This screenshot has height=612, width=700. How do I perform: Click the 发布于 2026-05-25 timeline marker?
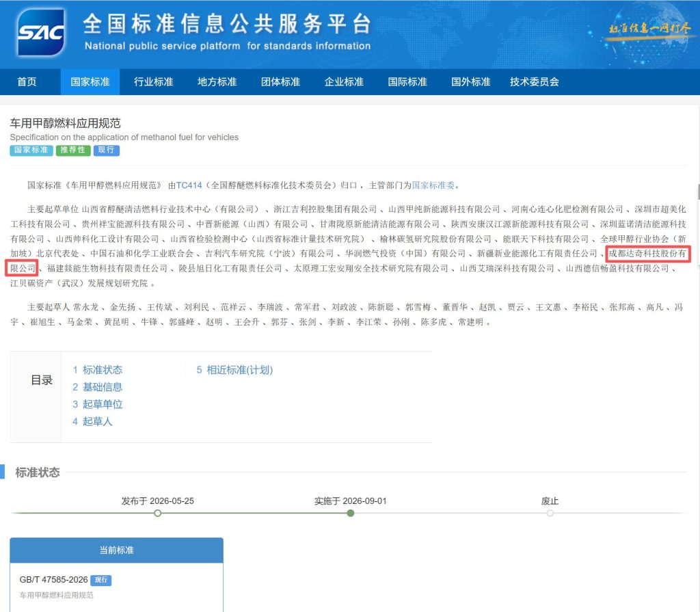tap(158, 514)
